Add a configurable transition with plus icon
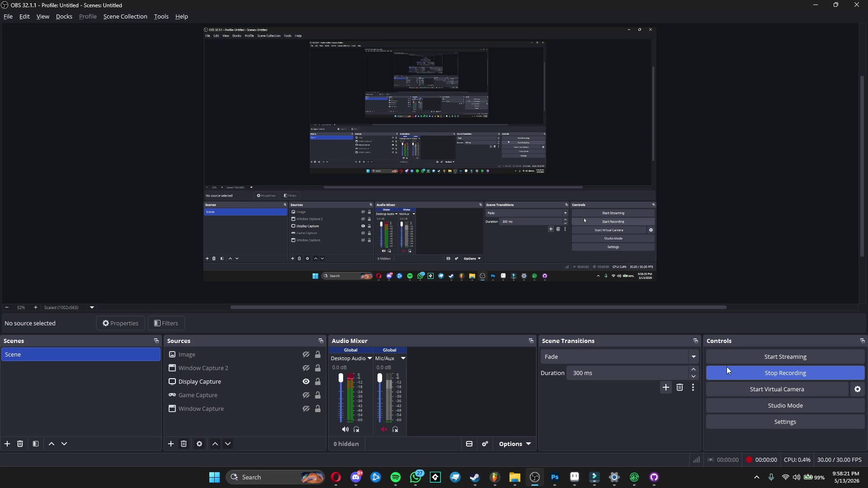868x488 pixels. (666, 387)
